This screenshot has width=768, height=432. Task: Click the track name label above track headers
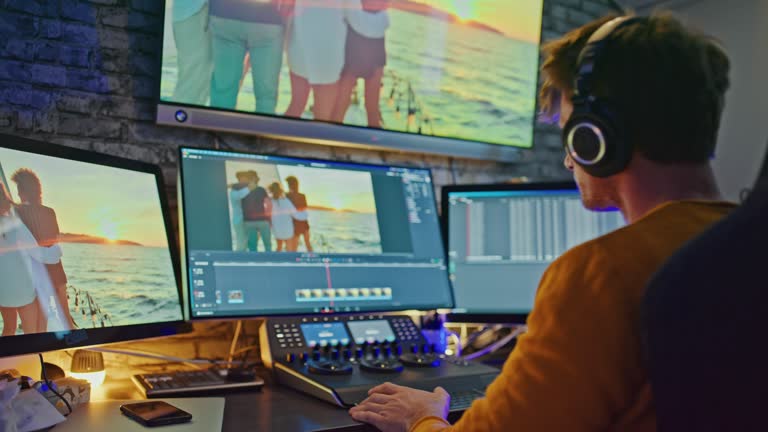(x=202, y=262)
